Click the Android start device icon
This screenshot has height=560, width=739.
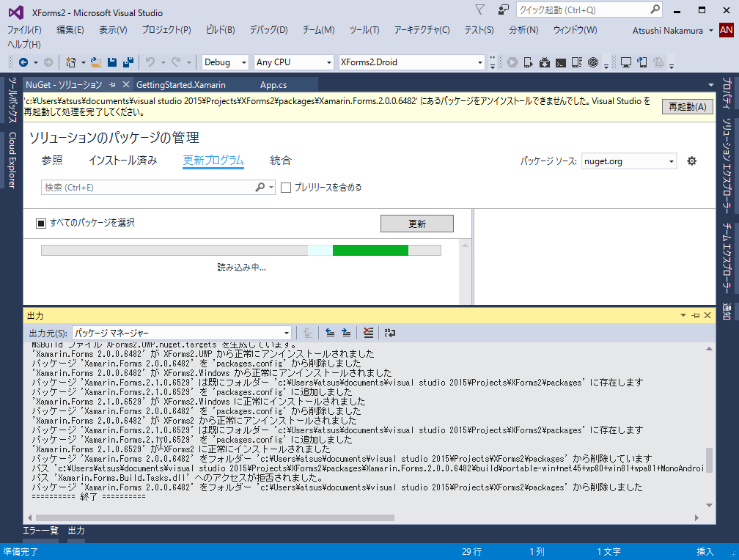point(529,62)
